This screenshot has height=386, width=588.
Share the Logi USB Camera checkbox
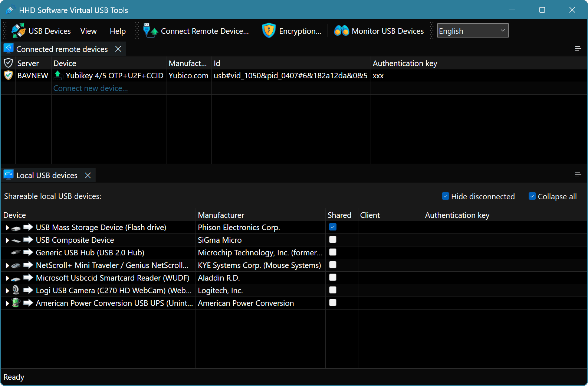[x=333, y=290]
